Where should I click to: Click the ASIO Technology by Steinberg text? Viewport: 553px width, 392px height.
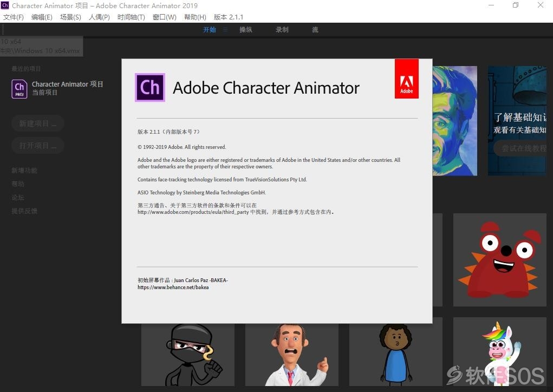(201, 192)
